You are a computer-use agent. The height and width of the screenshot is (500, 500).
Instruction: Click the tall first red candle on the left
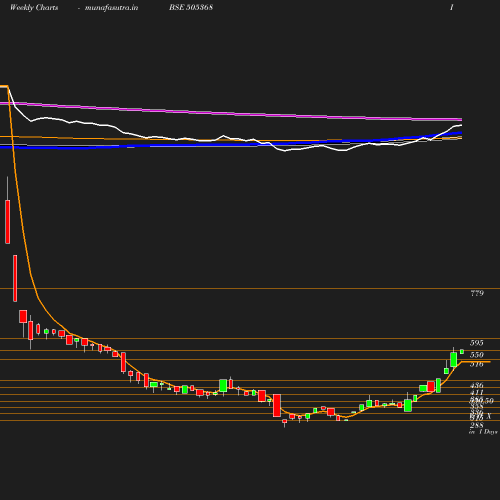click(7, 222)
